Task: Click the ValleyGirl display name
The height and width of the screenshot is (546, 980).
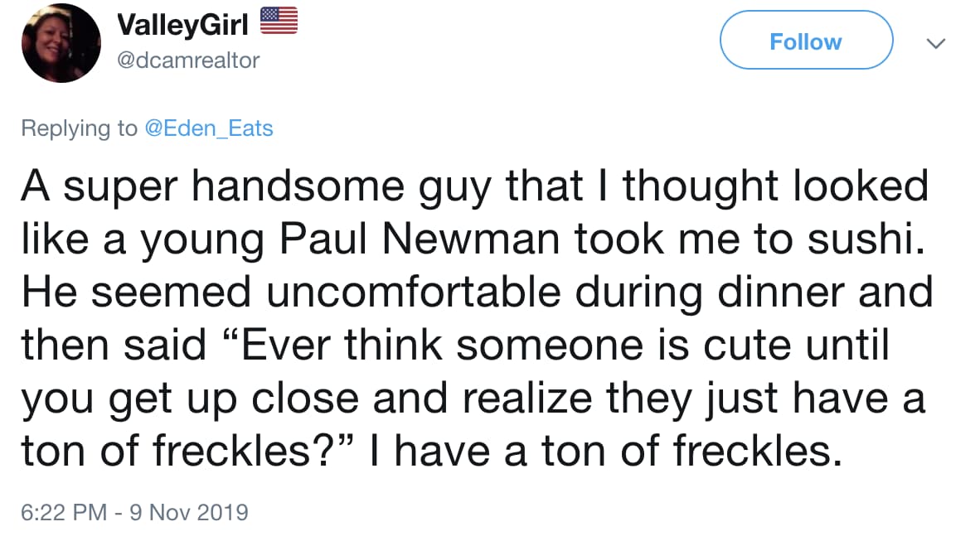Action: [183, 25]
